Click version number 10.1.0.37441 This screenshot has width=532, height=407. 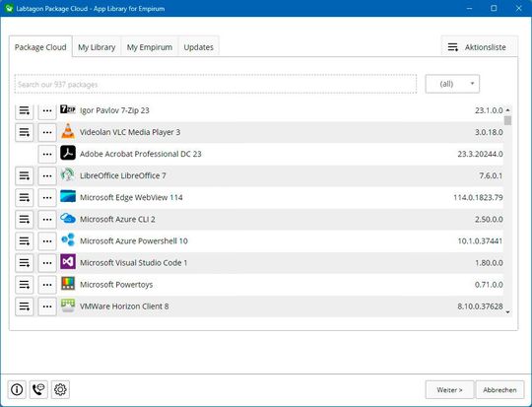click(x=480, y=241)
